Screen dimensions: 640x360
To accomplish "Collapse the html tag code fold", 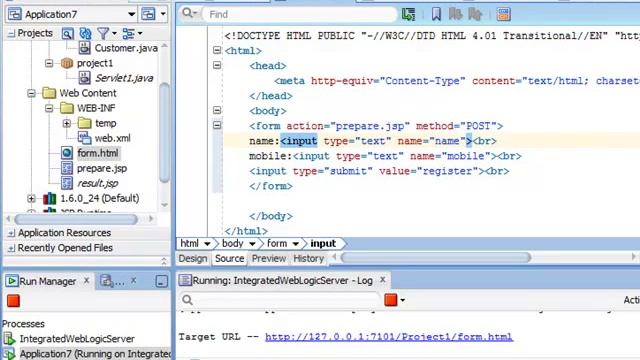I will tap(217, 50).
